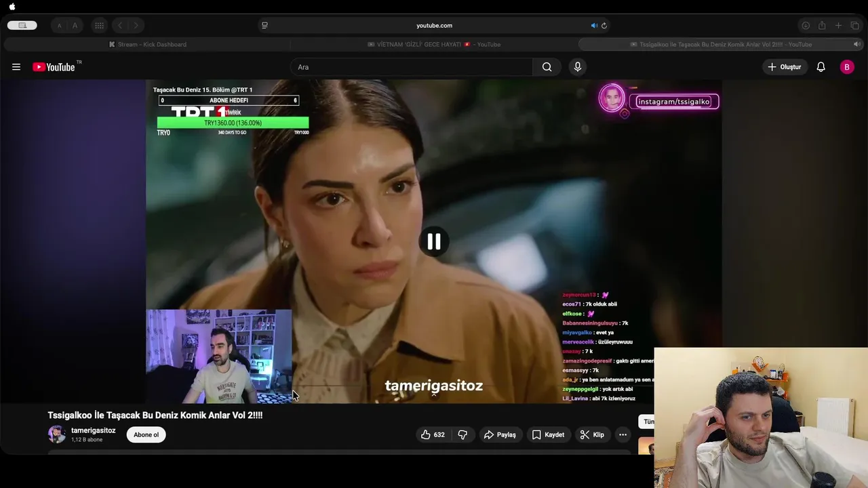The image size is (868, 488).
Task: Open Safari share menu
Action: click(x=822, y=26)
